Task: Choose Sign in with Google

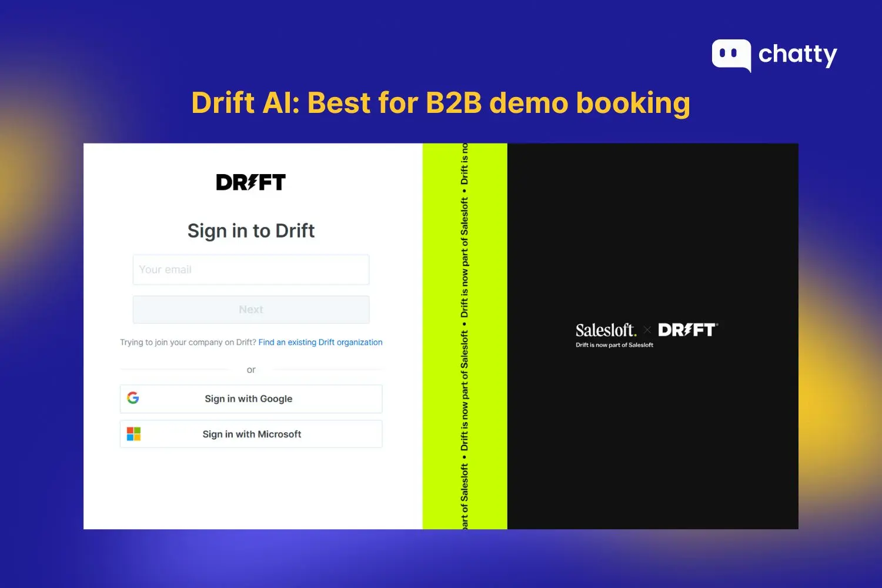Action: [x=251, y=399]
